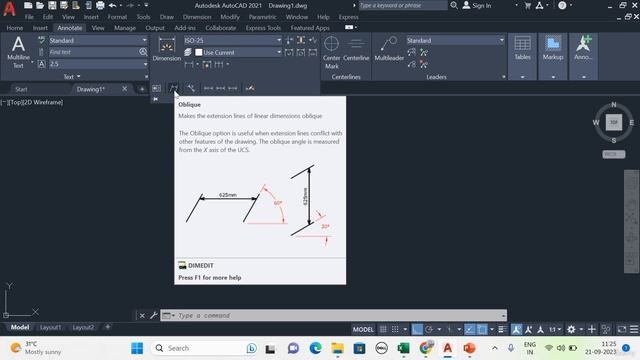Open the AutoCAD application menu logo

coord(9,8)
